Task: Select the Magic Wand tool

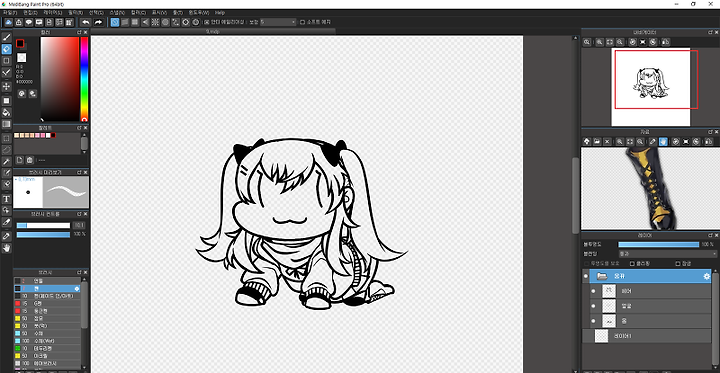Action: coord(6,162)
